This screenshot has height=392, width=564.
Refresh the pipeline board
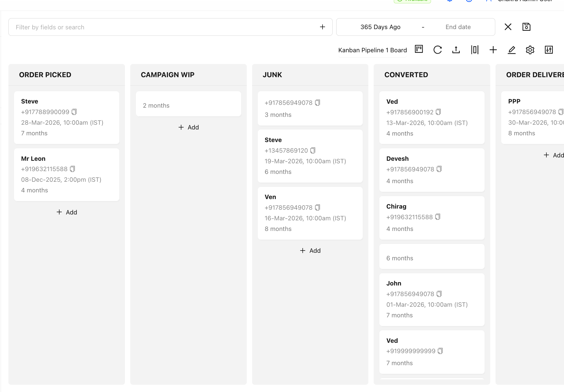point(437,50)
